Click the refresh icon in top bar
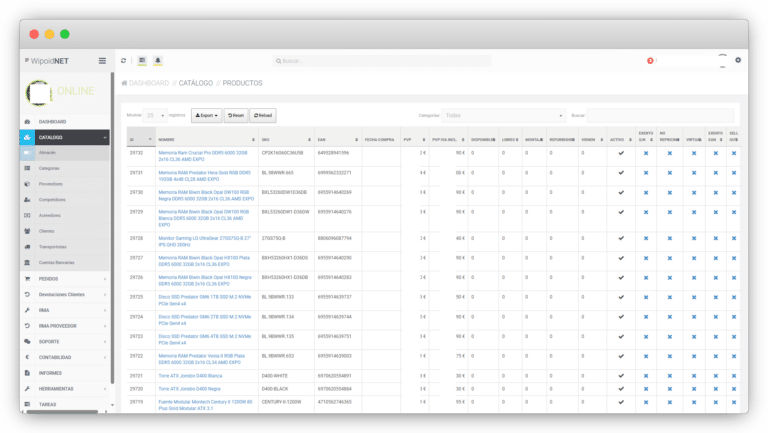The width and height of the screenshot is (768, 433). [x=123, y=61]
